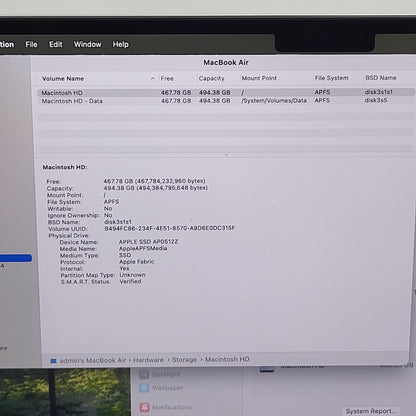Open Wallpaper settings icon in sidebar
This screenshot has width=416, height=416.
click(144, 388)
